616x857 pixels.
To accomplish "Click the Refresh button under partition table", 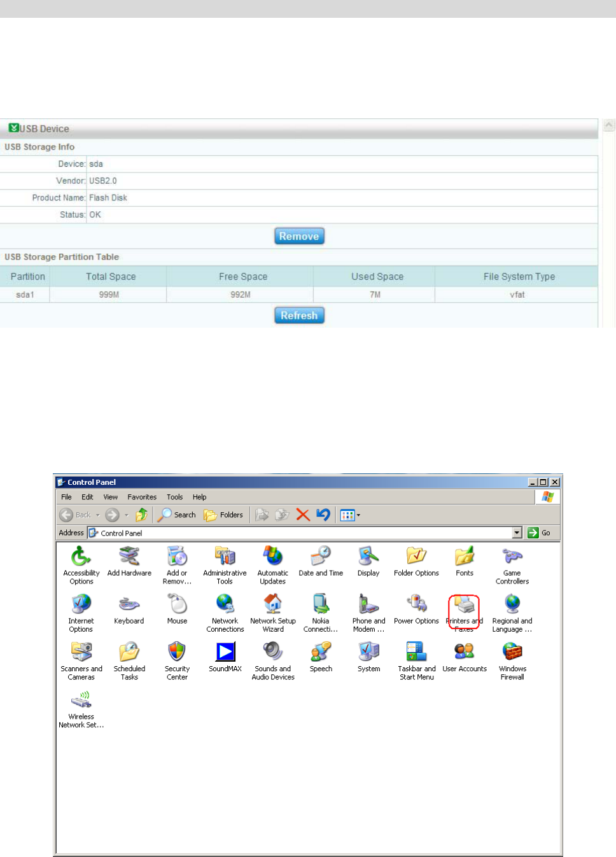I will pos(299,316).
